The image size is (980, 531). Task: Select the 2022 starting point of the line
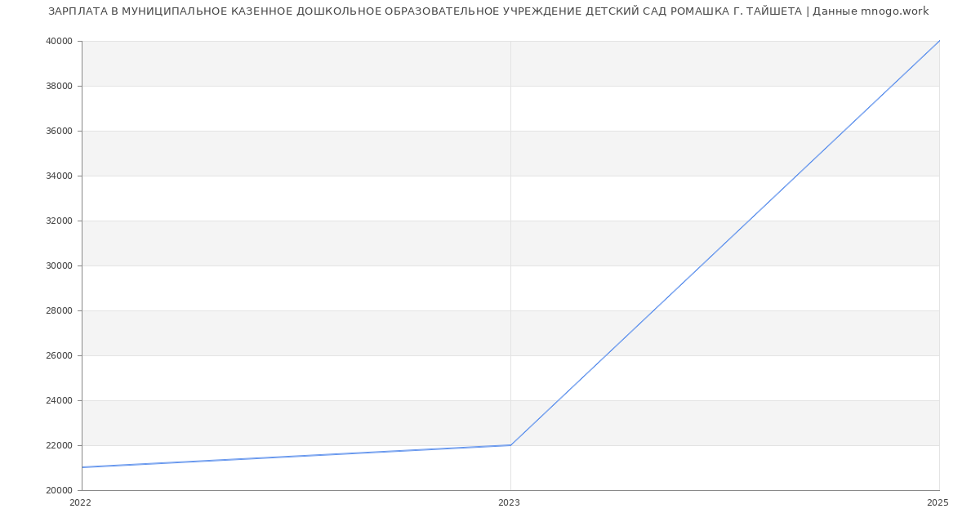pyautogui.click(x=82, y=467)
